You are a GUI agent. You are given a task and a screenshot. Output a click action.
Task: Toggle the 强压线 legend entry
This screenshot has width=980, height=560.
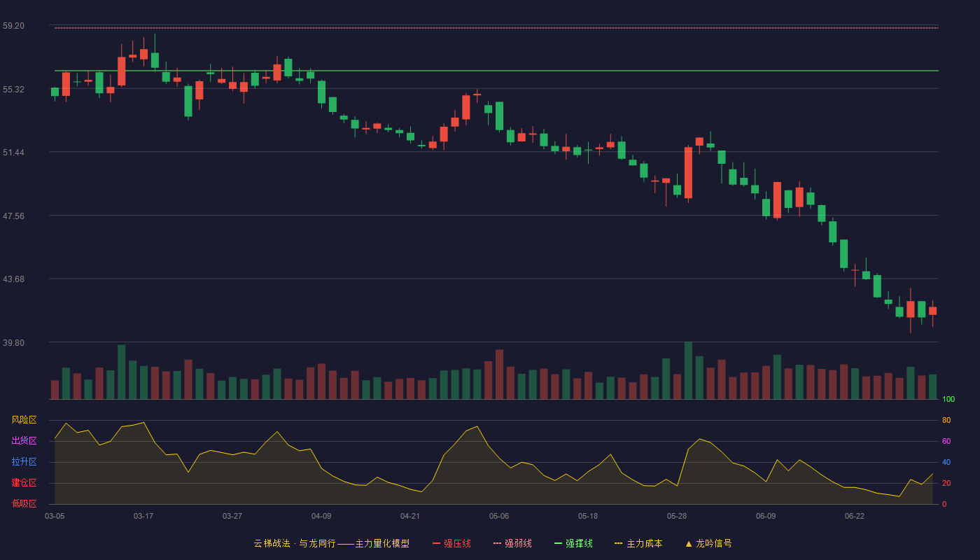tap(451, 543)
